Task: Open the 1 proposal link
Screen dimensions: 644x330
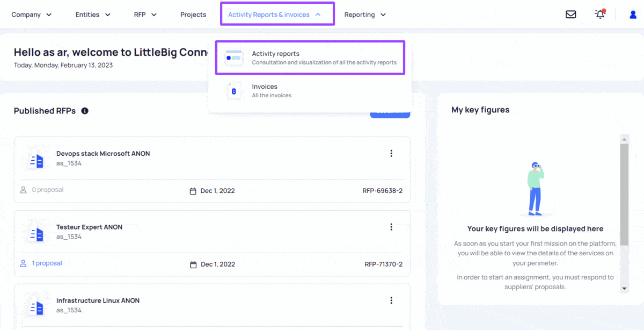Action: (x=47, y=263)
